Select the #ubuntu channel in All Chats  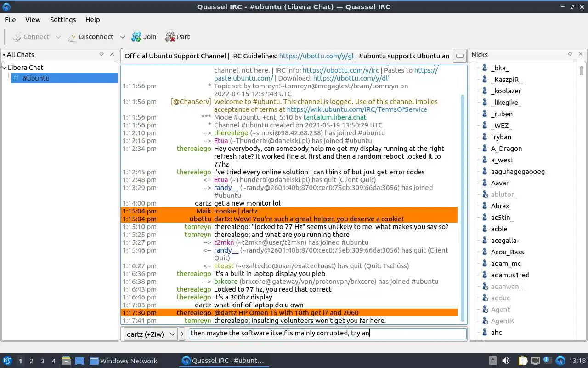[64, 78]
